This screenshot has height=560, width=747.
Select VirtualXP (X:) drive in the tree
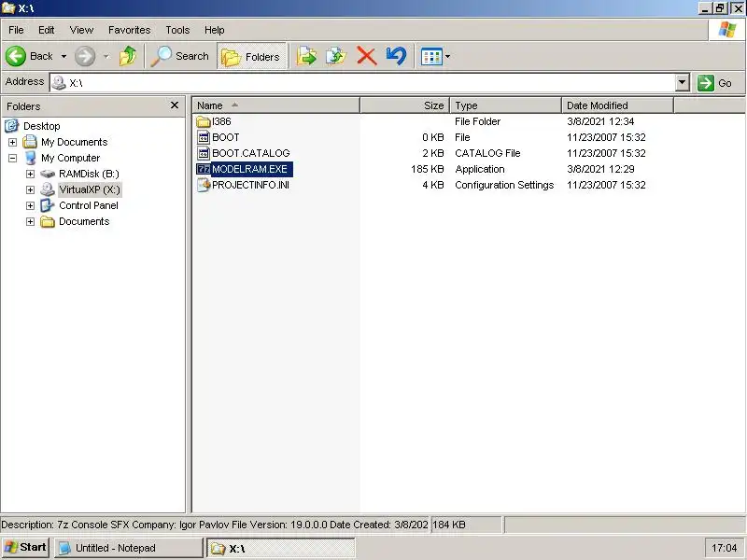90,189
